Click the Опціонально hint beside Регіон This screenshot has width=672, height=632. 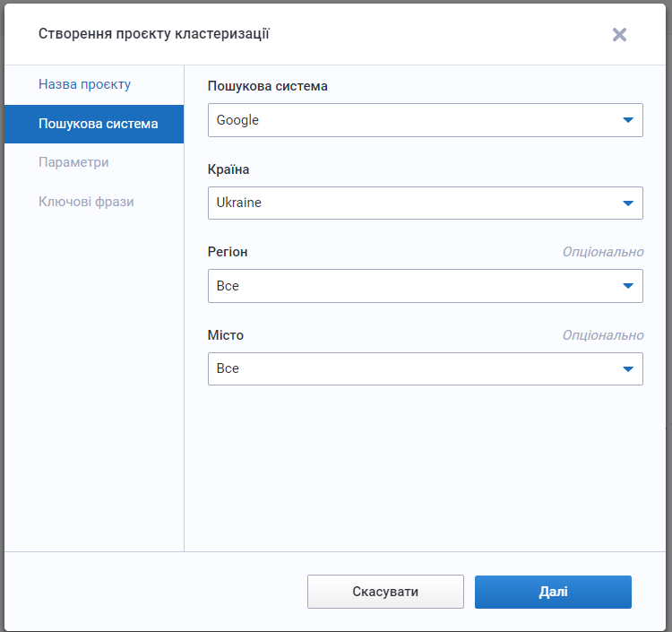602,252
